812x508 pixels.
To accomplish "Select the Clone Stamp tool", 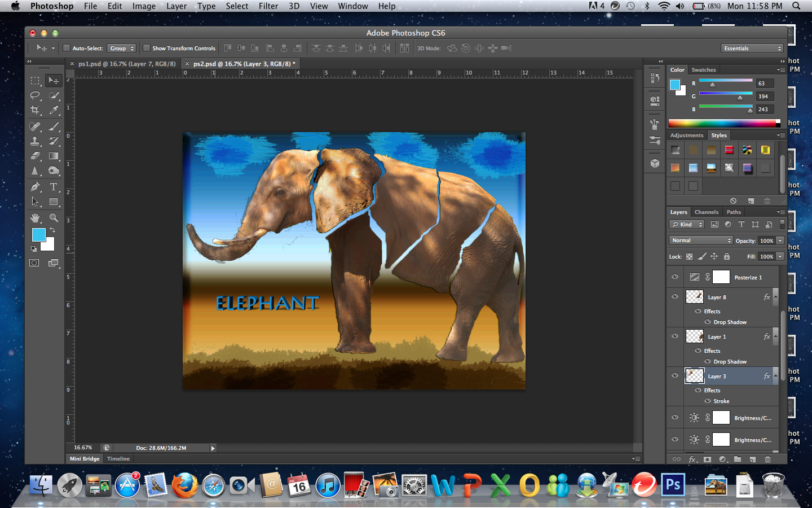I will coord(35,141).
